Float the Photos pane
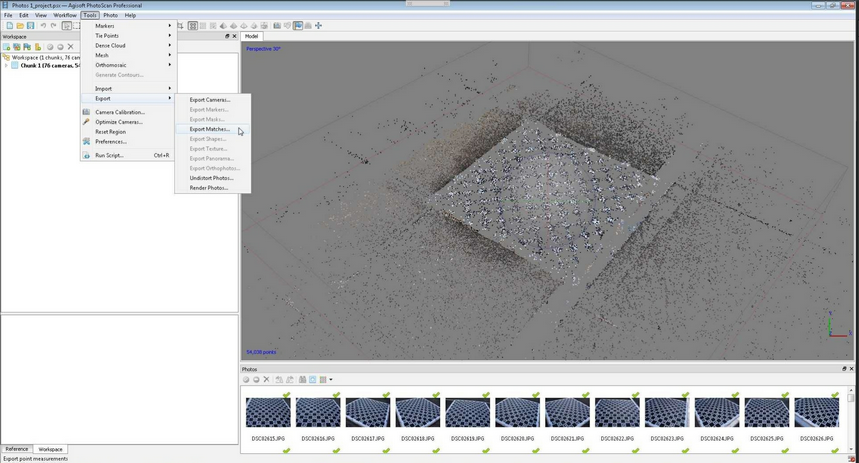 point(844,369)
